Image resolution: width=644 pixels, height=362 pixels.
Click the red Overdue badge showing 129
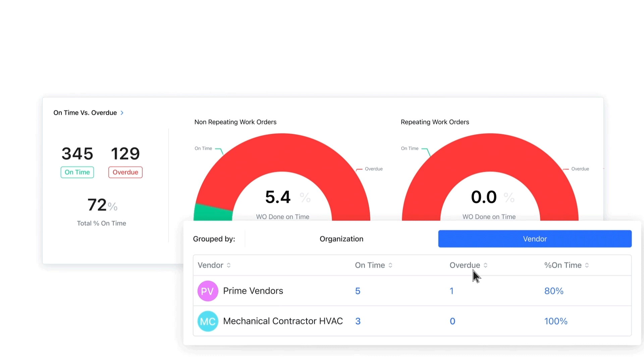[125, 172]
